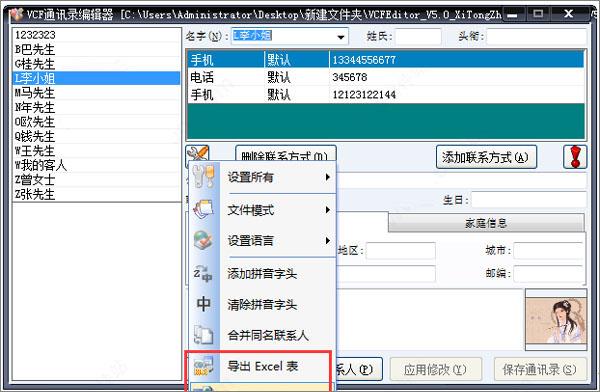Choose 清除拼音字头 from the menu
This screenshot has width=600, height=392.
pos(262,305)
